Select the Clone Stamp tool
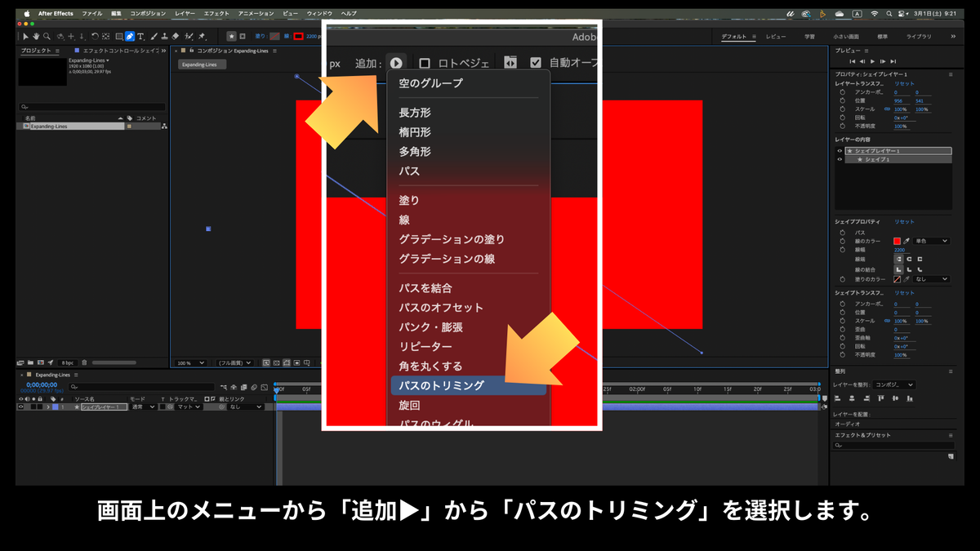 tap(164, 36)
